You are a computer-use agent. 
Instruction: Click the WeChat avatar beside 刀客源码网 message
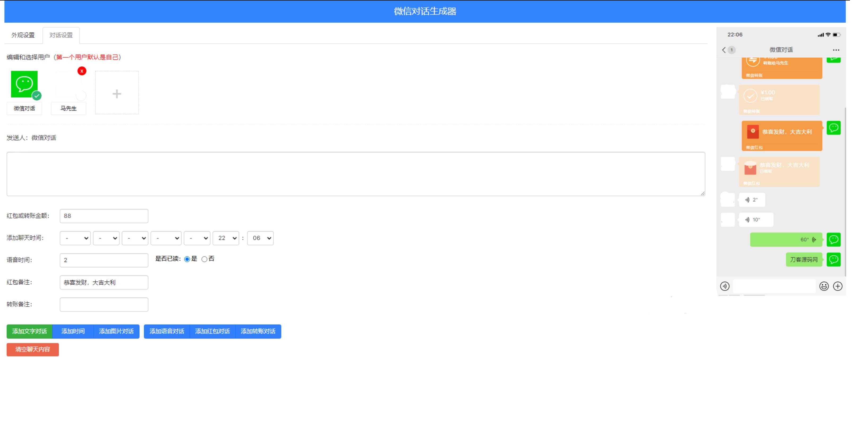pyautogui.click(x=834, y=260)
